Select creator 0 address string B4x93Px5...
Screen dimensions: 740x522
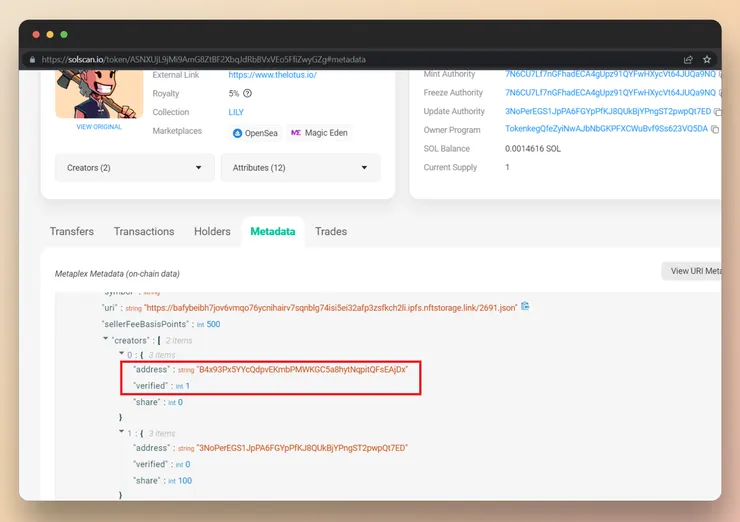(302, 370)
